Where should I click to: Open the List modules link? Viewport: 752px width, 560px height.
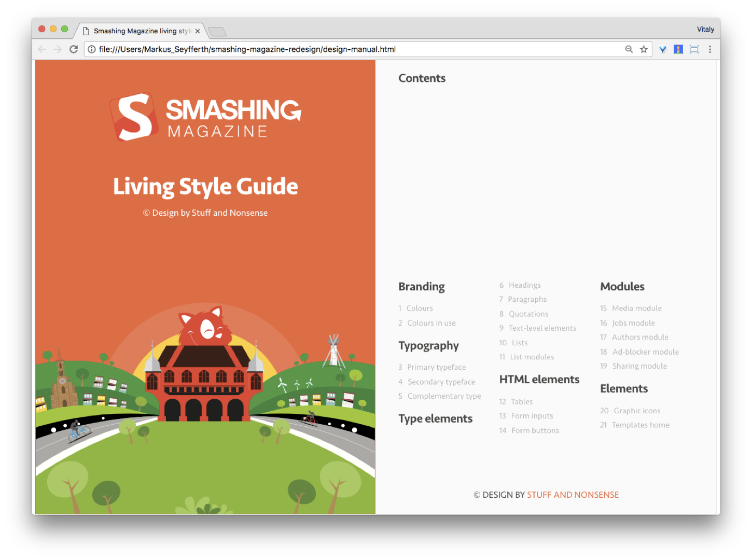(532, 357)
